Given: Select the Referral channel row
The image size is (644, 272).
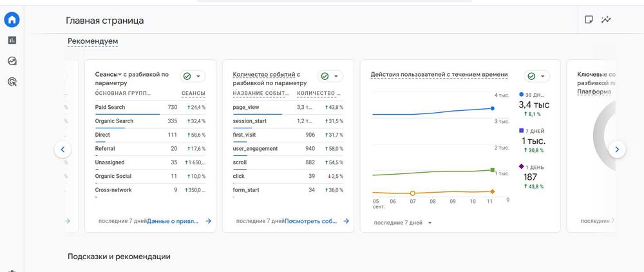Looking at the screenshot, I should (x=150, y=149).
